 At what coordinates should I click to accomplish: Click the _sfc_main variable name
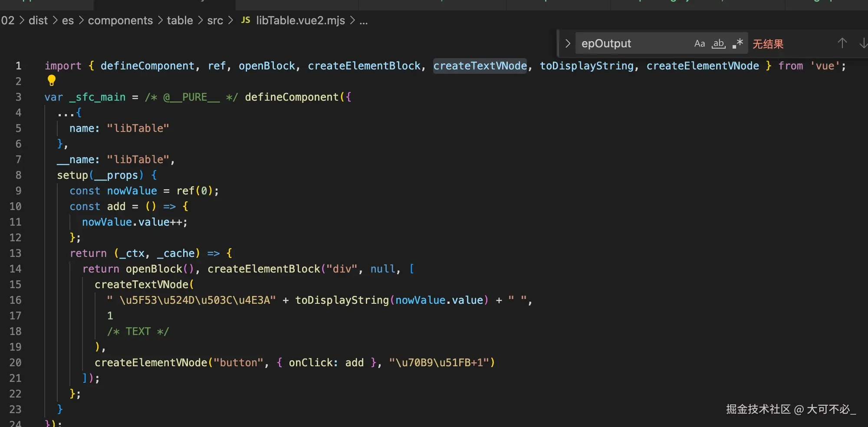pyautogui.click(x=97, y=97)
